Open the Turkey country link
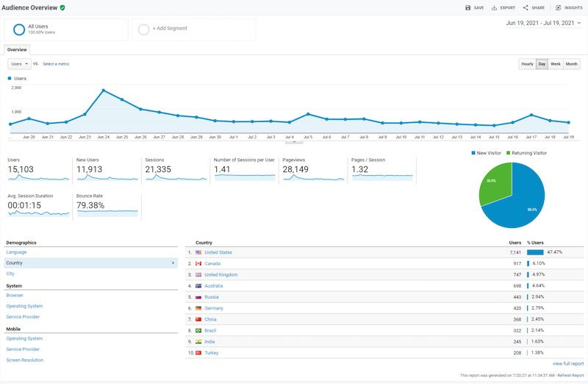Viewport: 588px width, 384px height. pos(212,353)
